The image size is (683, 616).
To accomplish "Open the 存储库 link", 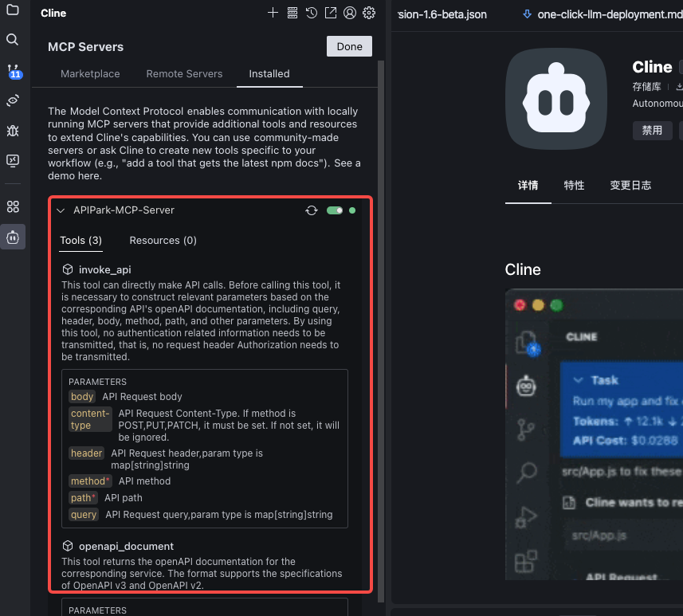I will point(647,87).
